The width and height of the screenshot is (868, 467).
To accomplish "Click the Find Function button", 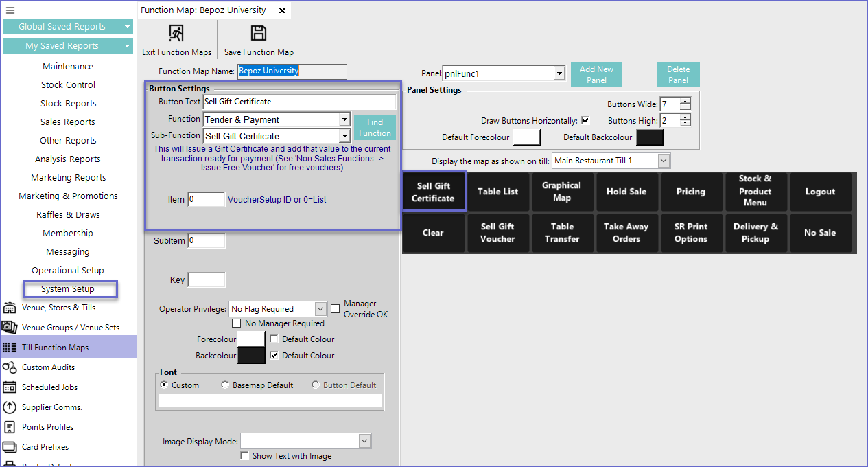I will tap(375, 128).
